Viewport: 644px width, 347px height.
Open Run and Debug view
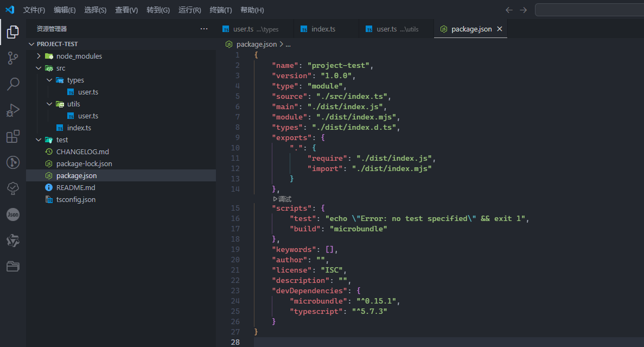tap(13, 110)
